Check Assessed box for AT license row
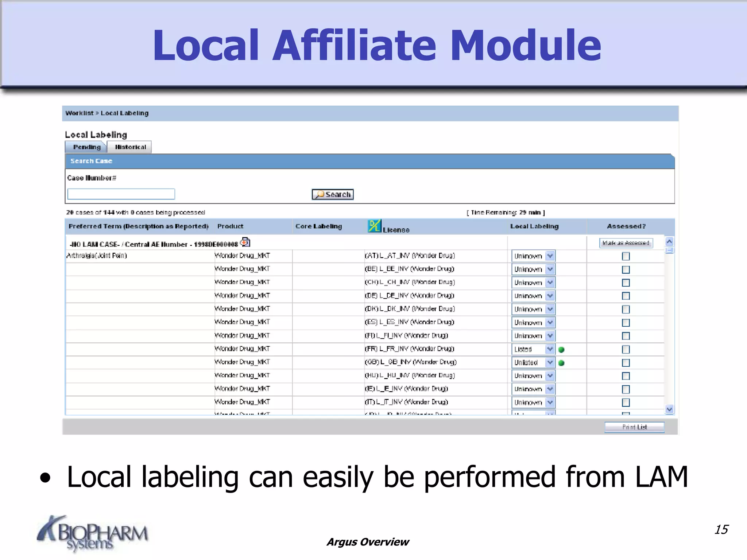The height and width of the screenshot is (560, 747). [626, 256]
